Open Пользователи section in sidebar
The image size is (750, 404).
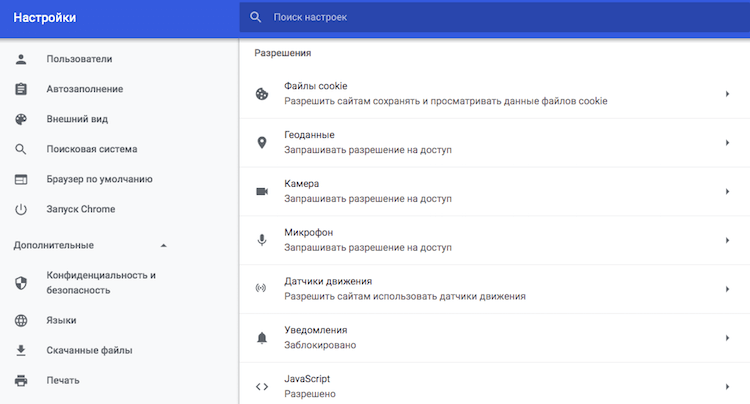(79, 59)
